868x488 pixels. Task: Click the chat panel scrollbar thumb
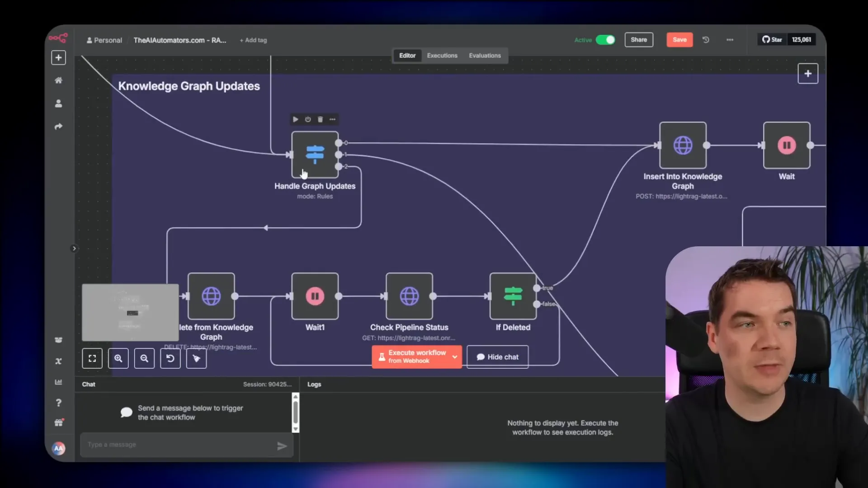296,412
